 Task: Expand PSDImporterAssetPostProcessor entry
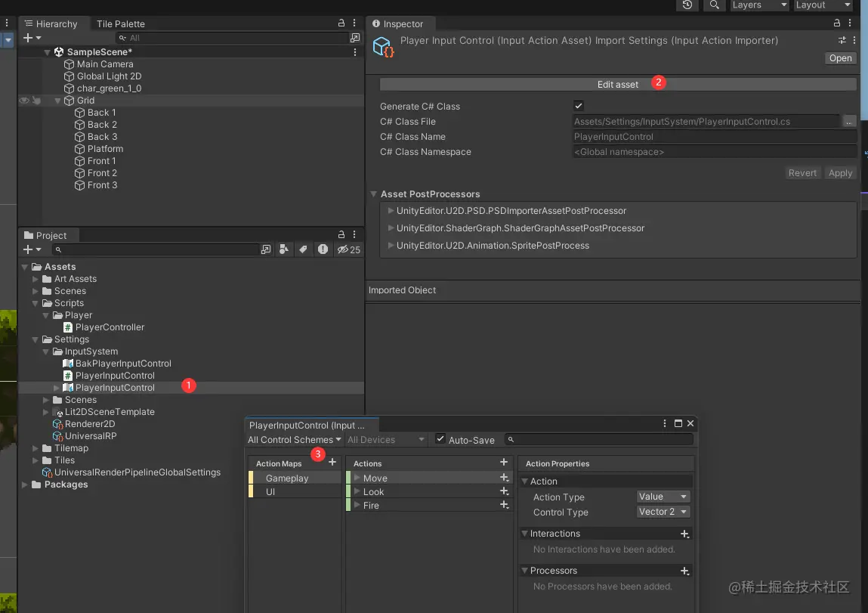click(x=391, y=210)
